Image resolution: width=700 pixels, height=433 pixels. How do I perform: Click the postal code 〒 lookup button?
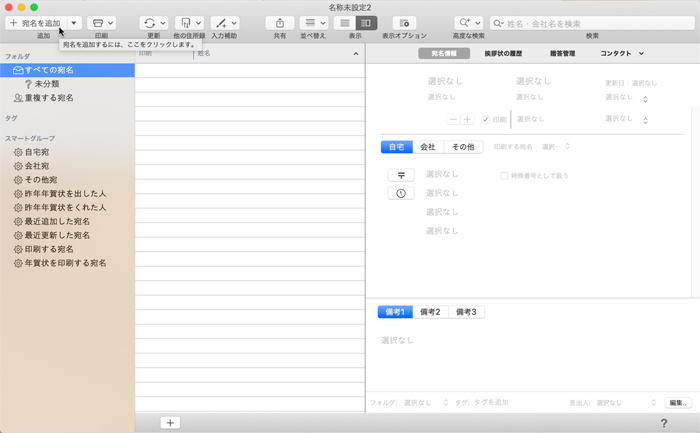[400, 175]
